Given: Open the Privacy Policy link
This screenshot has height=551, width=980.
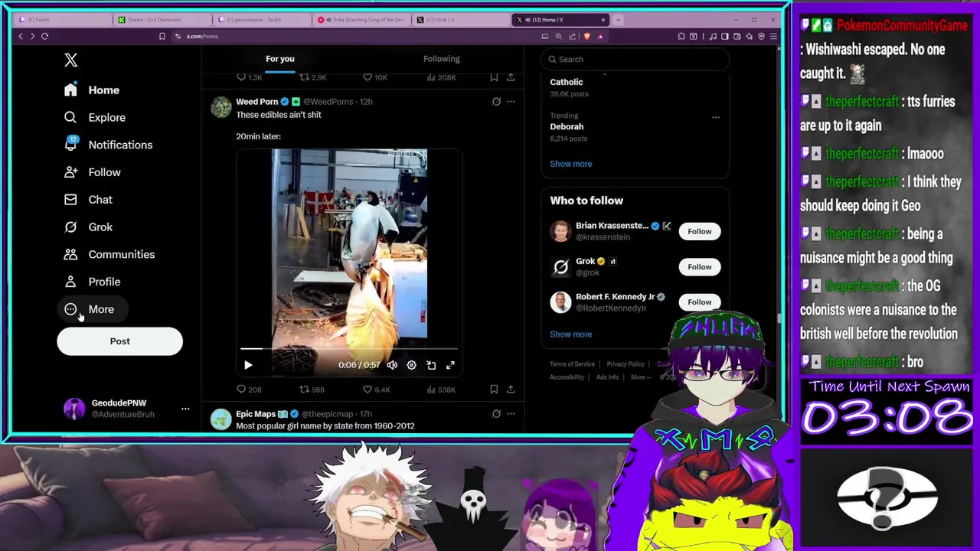Looking at the screenshot, I should tap(626, 364).
